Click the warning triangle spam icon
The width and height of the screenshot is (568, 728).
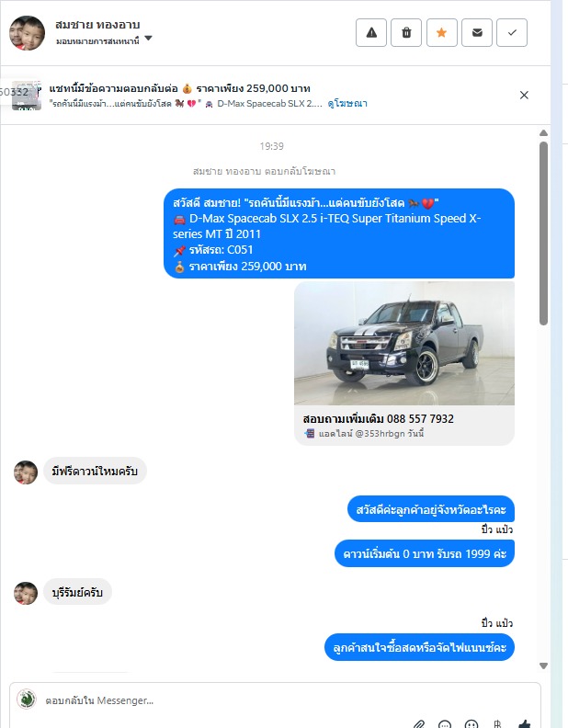pos(371,32)
